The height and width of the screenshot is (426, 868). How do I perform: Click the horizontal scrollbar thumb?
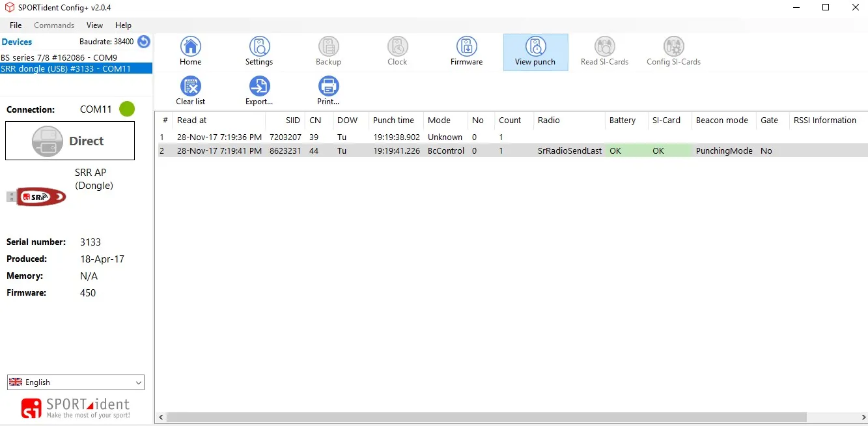(487, 417)
